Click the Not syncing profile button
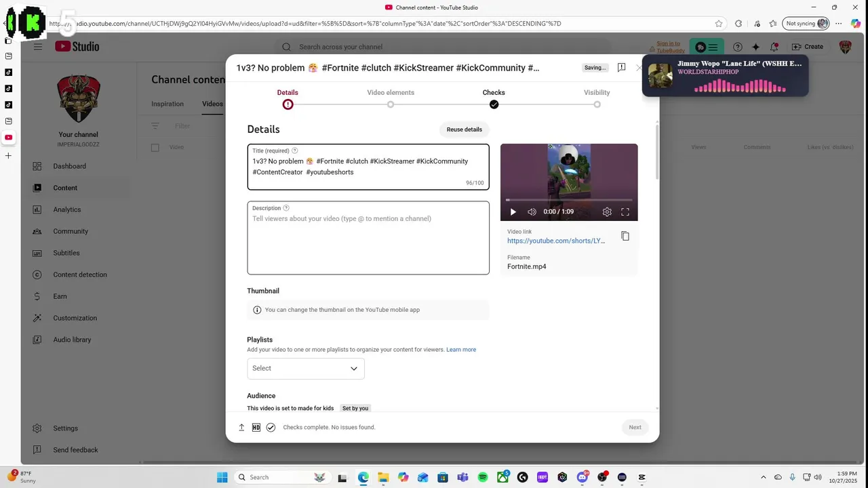868x488 pixels. click(x=806, y=23)
